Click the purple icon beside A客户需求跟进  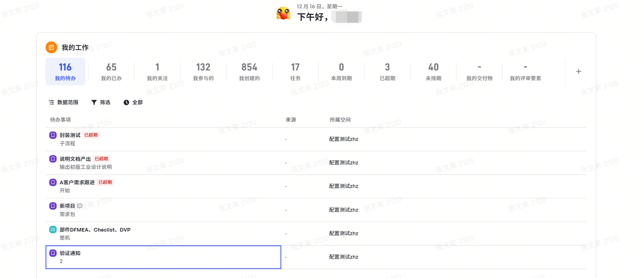tap(53, 182)
